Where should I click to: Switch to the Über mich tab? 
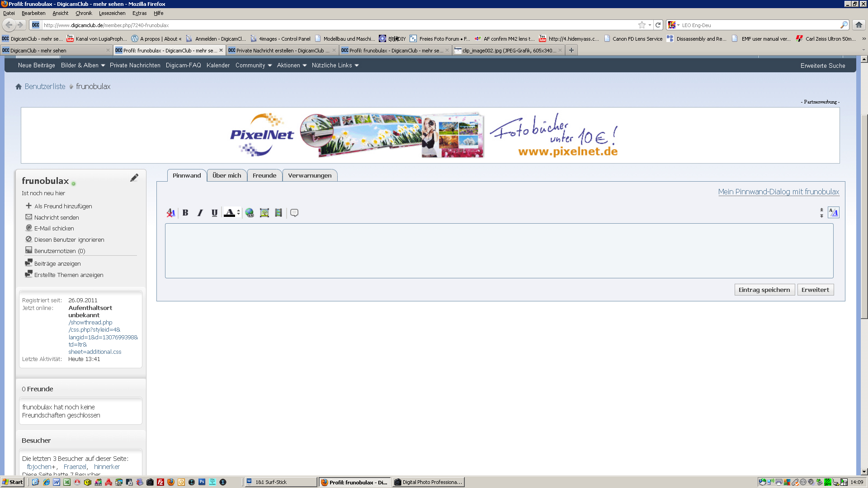click(227, 176)
